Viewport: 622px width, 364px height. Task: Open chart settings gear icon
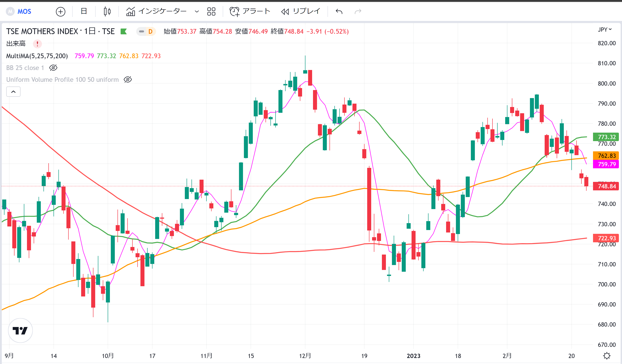[x=607, y=356]
